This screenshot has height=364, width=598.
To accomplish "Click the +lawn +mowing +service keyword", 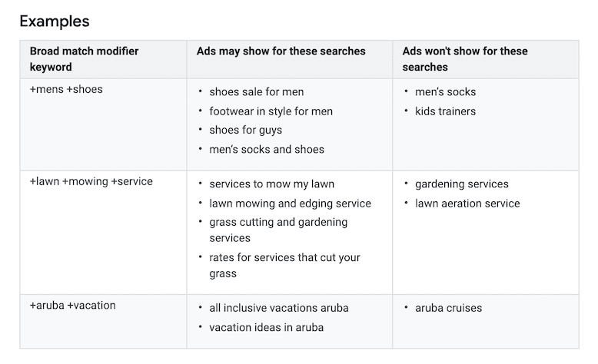I will (91, 181).
